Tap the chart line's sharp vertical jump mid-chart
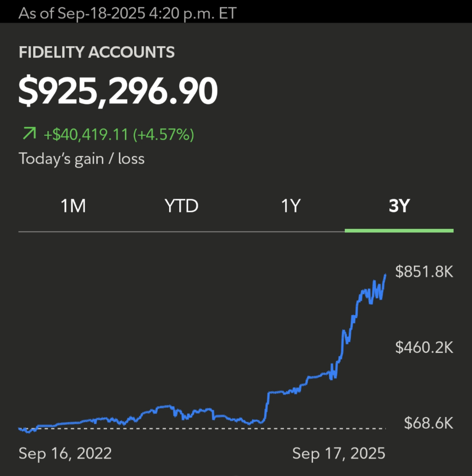472x476 pixels. pyautogui.click(x=267, y=407)
